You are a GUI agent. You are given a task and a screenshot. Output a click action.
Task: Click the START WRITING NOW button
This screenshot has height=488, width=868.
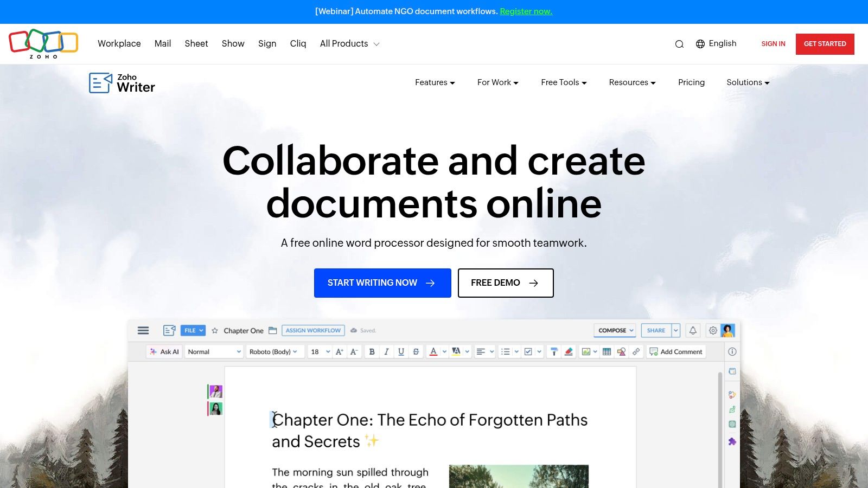pos(382,282)
